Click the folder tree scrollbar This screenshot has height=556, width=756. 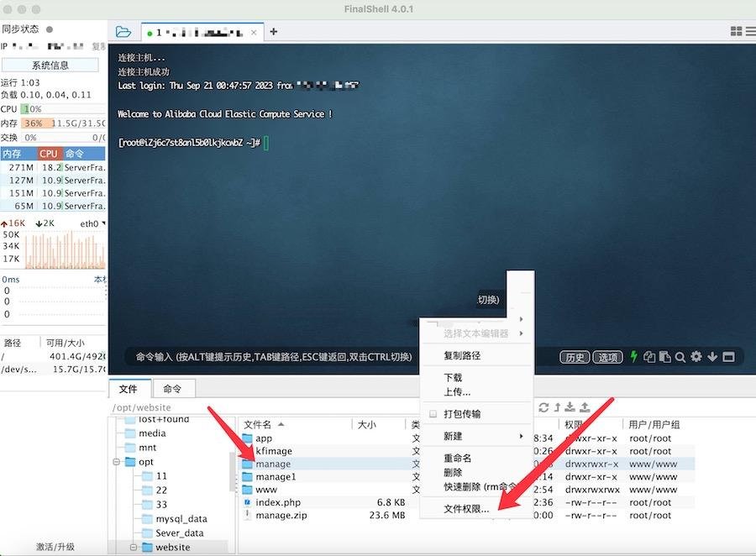tap(232, 470)
